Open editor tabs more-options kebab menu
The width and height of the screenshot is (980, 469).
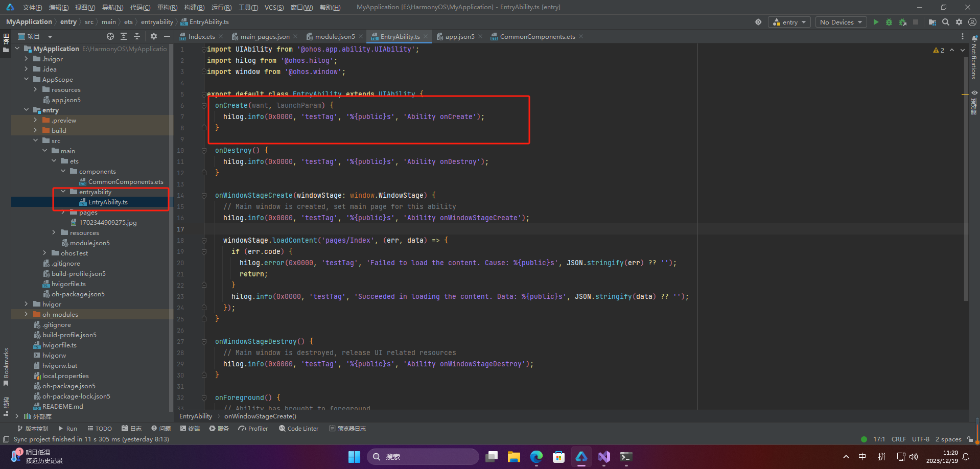pos(963,36)
